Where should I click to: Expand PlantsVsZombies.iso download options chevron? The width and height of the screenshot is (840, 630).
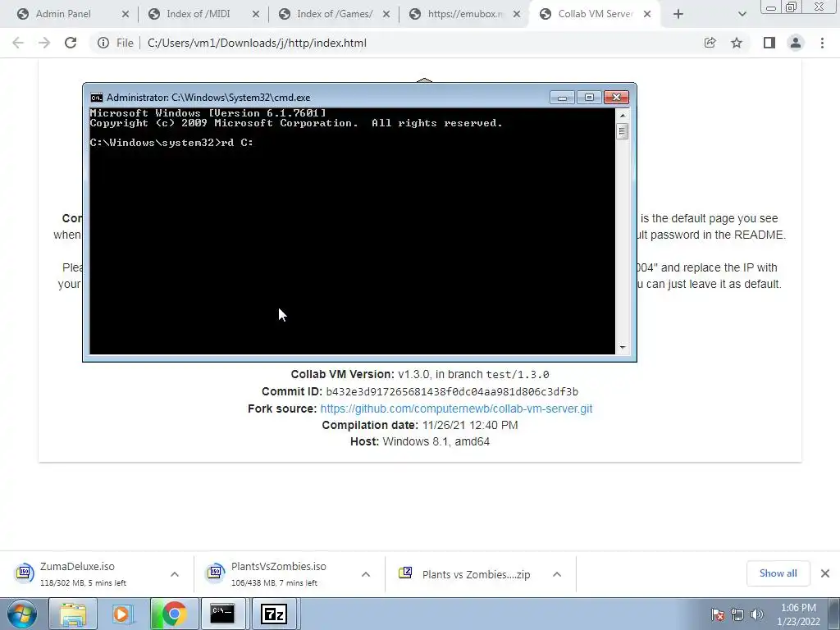coord(366,574)
